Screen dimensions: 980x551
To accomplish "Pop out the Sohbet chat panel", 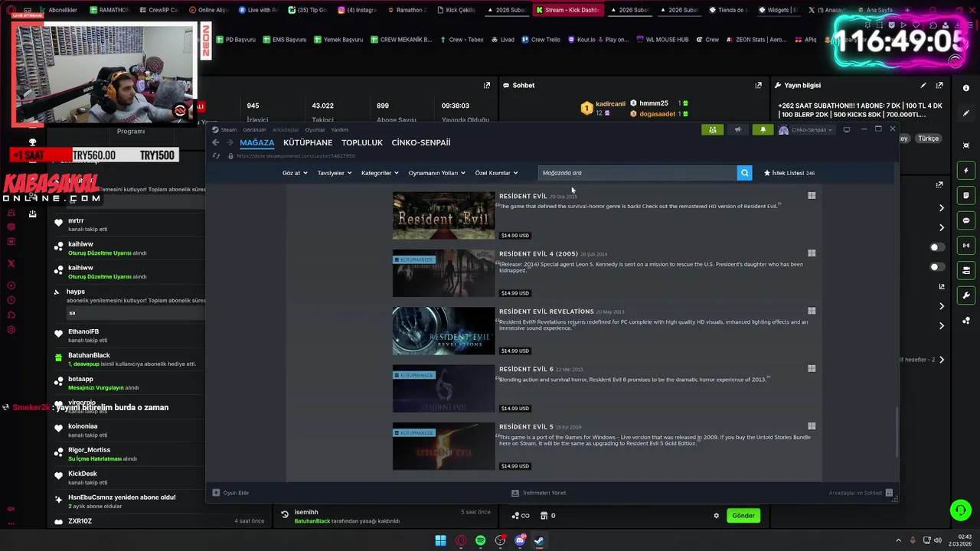I will click(759, 86).
